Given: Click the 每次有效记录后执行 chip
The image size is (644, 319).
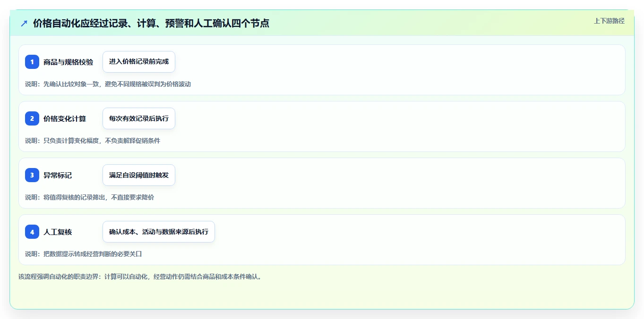Looking at the screenshot, I should (139, 118).
